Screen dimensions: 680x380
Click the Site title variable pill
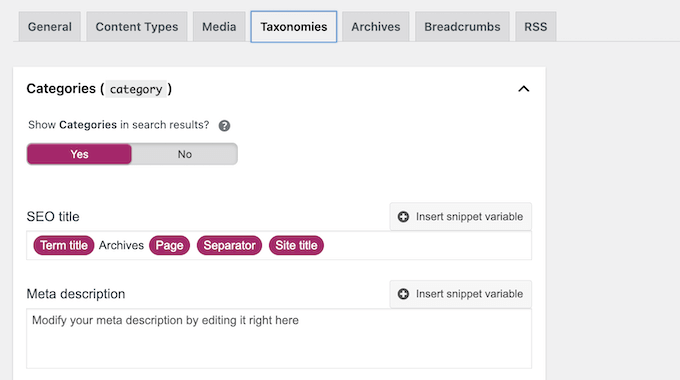click(296, 246)
